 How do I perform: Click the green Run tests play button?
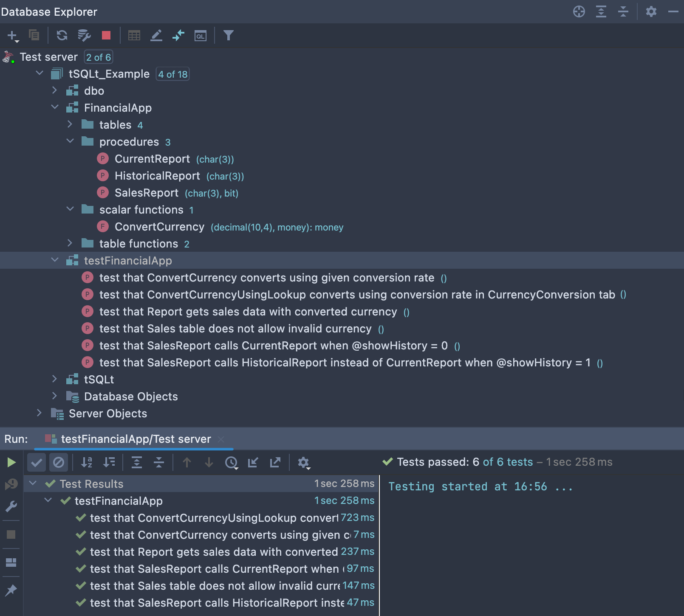click(x=11, y=462)
